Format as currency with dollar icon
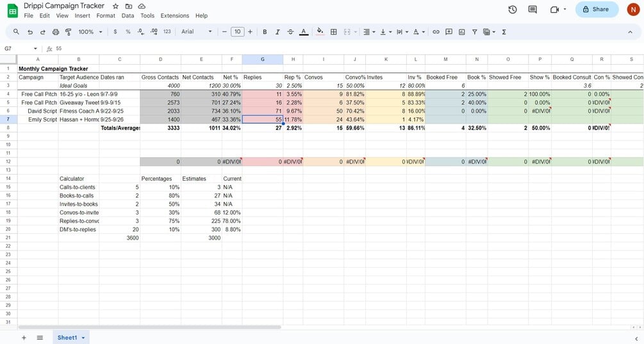The image size is (644, 344). click(x=115, y=31)
